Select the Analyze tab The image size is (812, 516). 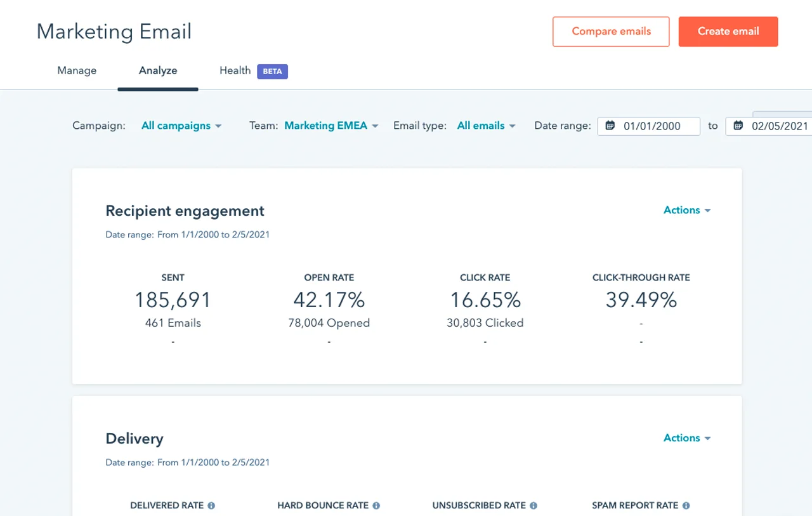tap(157, 70)
